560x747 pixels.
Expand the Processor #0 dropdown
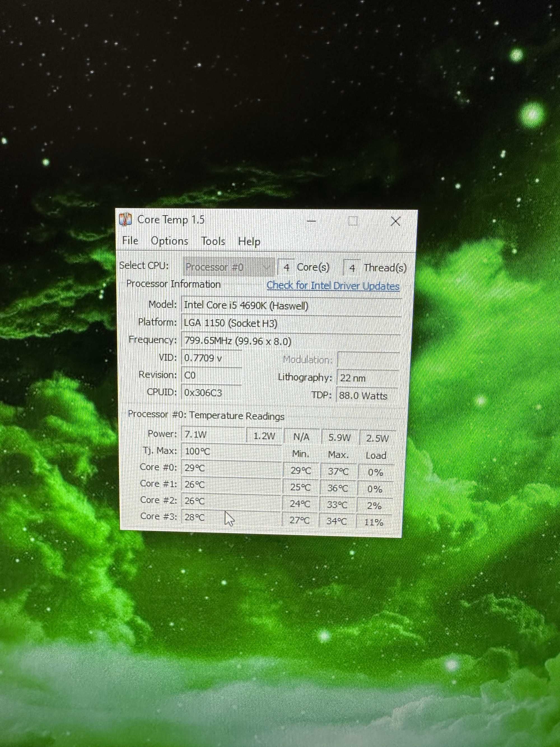229,267
